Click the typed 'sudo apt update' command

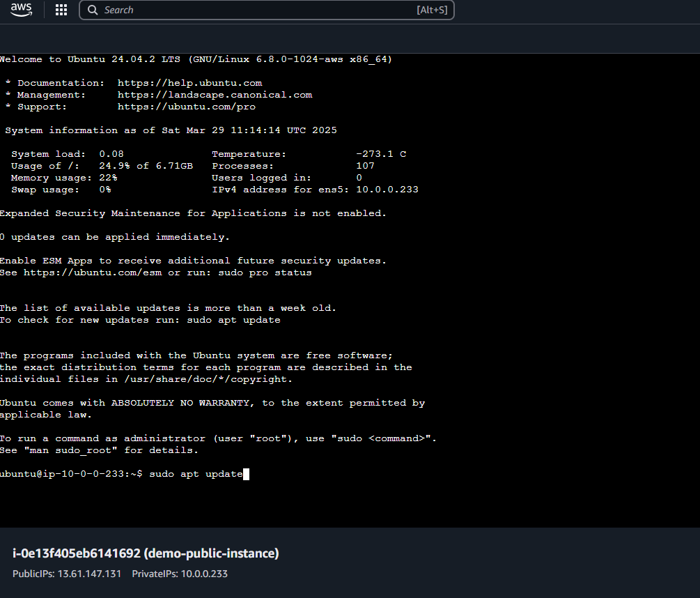pyautogui.click(x=196, y=474)
